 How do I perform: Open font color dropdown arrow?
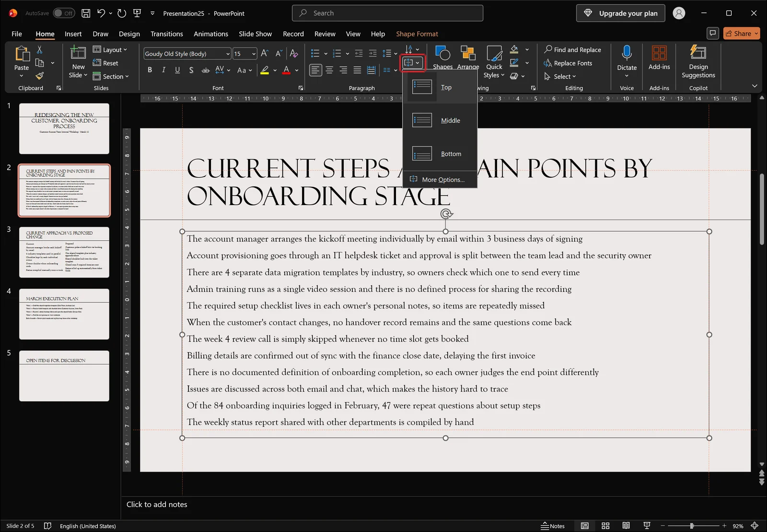(x=297, y=70)
